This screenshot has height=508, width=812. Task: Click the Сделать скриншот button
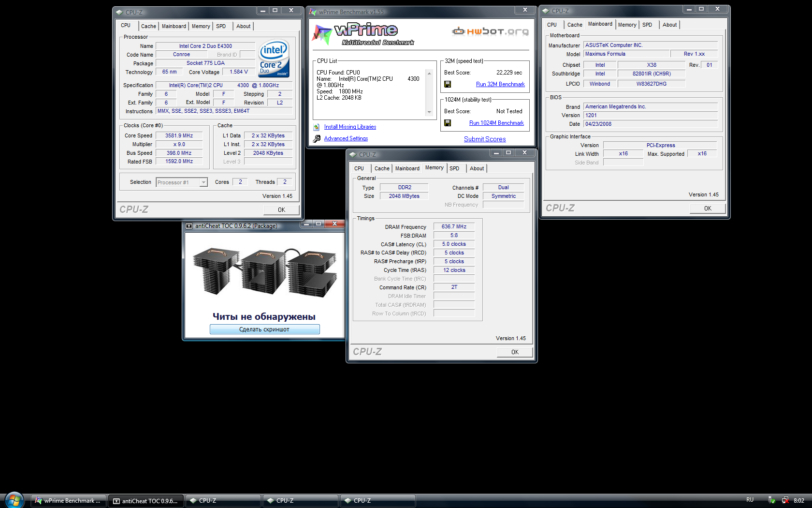[x=264, y=329]
